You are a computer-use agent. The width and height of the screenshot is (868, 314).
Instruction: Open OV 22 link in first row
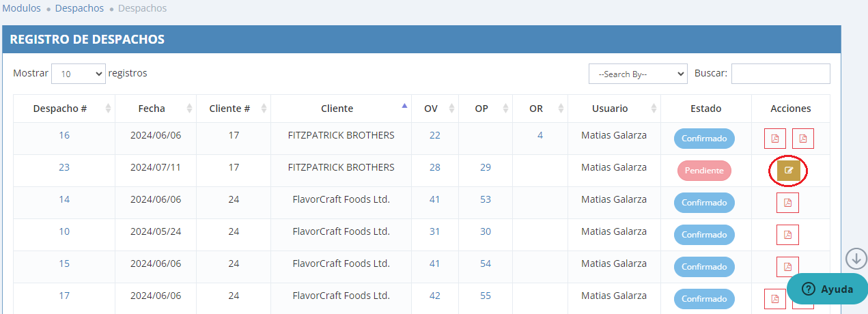435,135
